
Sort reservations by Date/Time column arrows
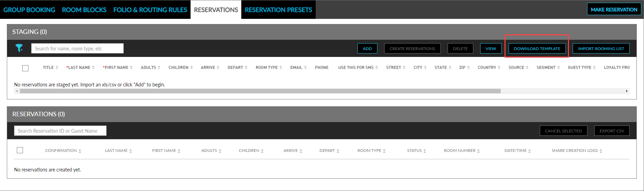(x=530, y=151)
